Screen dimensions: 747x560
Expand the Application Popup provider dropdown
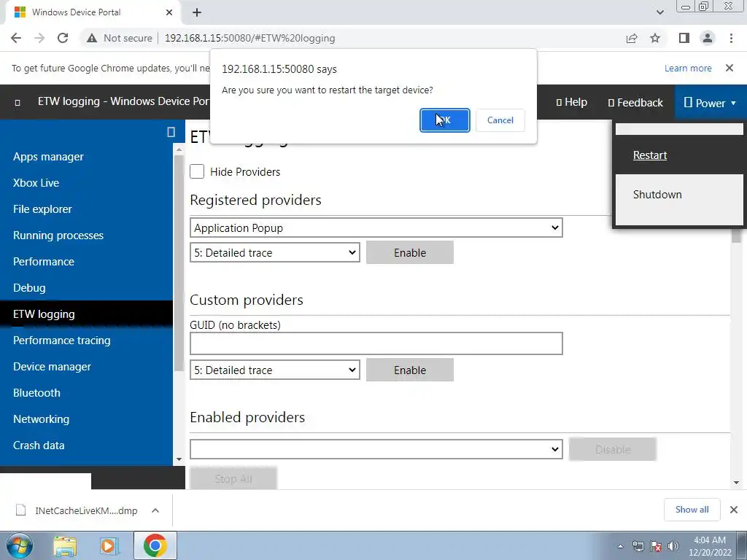[376, 227]
